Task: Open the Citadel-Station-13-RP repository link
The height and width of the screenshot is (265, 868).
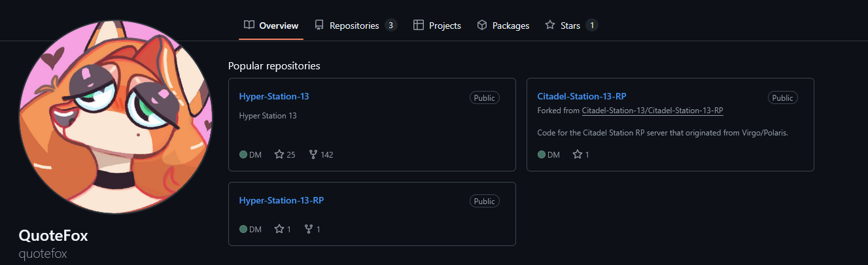Action: pos(582,96)
